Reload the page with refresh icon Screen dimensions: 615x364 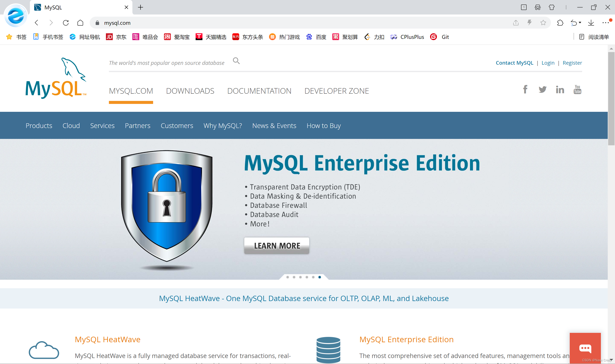click(x=66, y=23)
